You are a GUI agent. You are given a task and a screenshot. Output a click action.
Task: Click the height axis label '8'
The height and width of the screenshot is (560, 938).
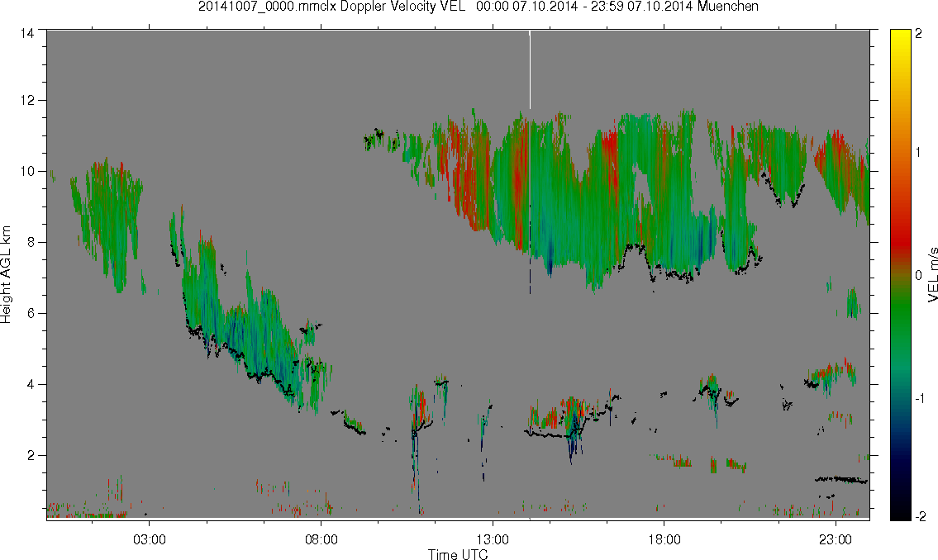pos(30,243)
